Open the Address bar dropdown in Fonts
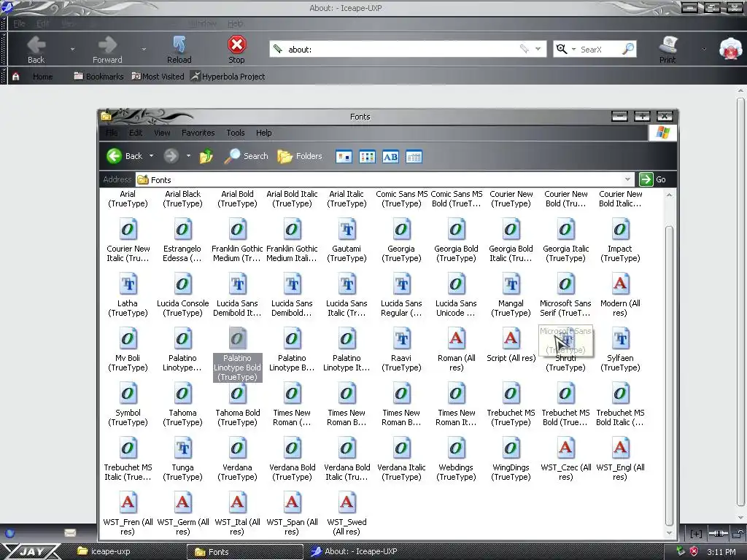Viewport: 747px width, 560px height. [628, 179]
